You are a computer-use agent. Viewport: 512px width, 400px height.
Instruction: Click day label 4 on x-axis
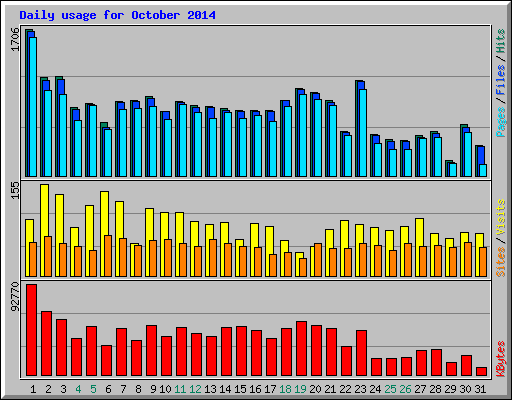tap(78, 389)
